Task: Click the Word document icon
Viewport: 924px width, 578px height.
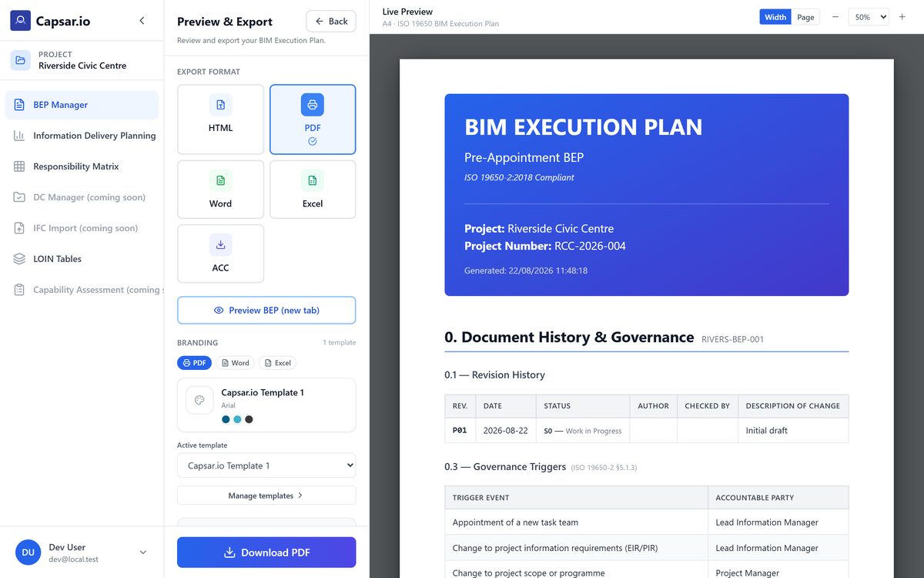Action: tap(220, 180)
